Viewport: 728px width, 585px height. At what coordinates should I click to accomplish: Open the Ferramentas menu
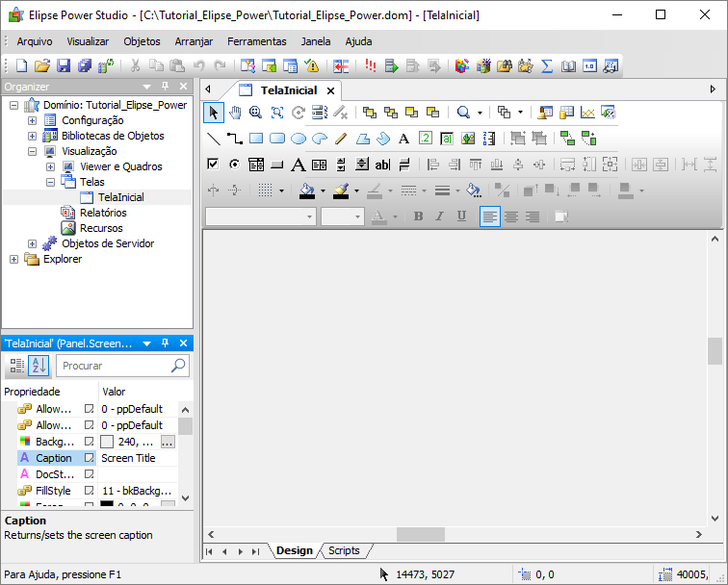tap(256, 41)
